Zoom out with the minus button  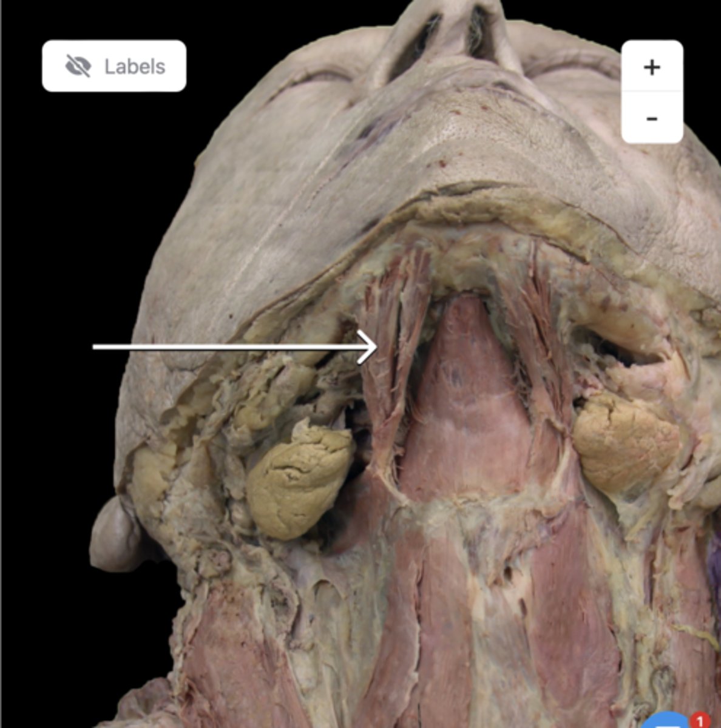point(652,118)
